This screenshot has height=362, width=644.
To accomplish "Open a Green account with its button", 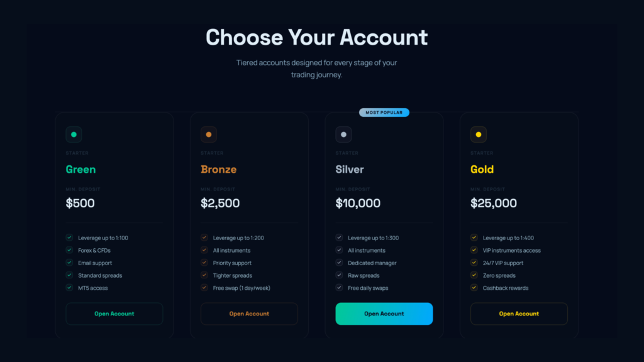I will point(114,314).
